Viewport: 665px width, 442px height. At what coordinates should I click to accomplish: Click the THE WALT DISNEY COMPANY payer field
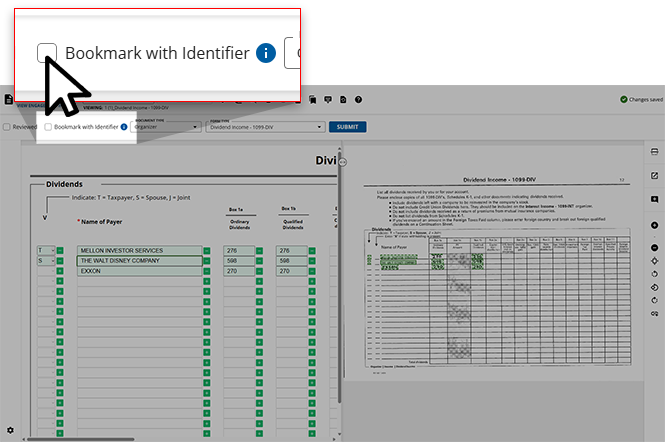point(140,261)
